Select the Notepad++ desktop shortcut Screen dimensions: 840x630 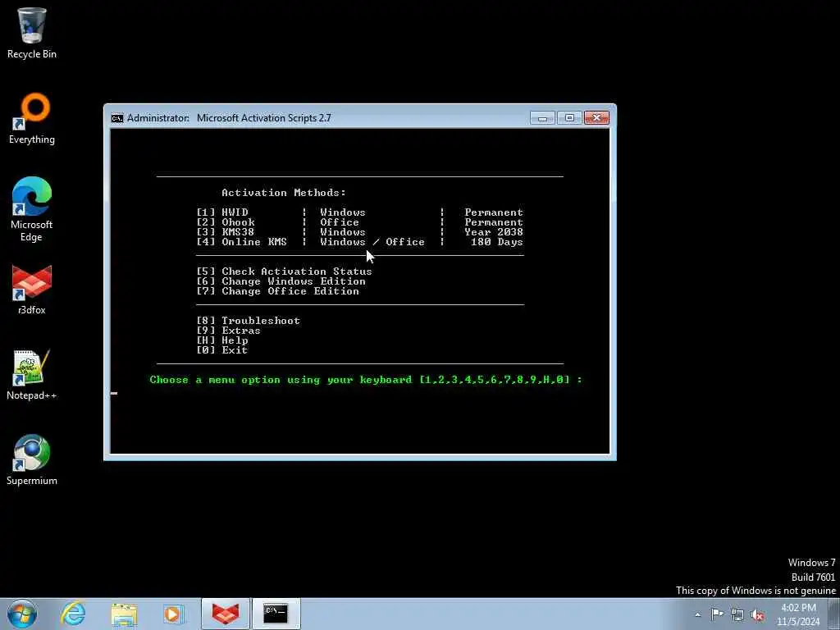click(32, 374)
